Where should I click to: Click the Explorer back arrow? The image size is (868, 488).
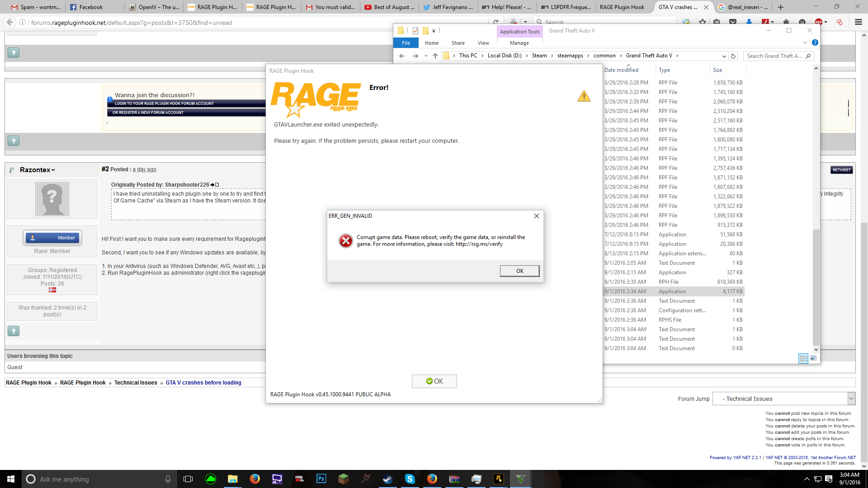pyautogui.click(x=402, y=56)
